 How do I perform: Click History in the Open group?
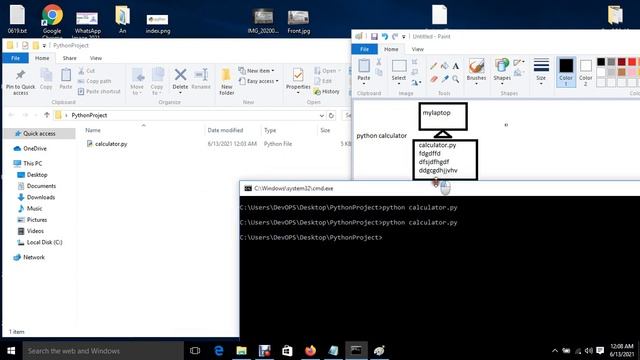pos(327,91)
